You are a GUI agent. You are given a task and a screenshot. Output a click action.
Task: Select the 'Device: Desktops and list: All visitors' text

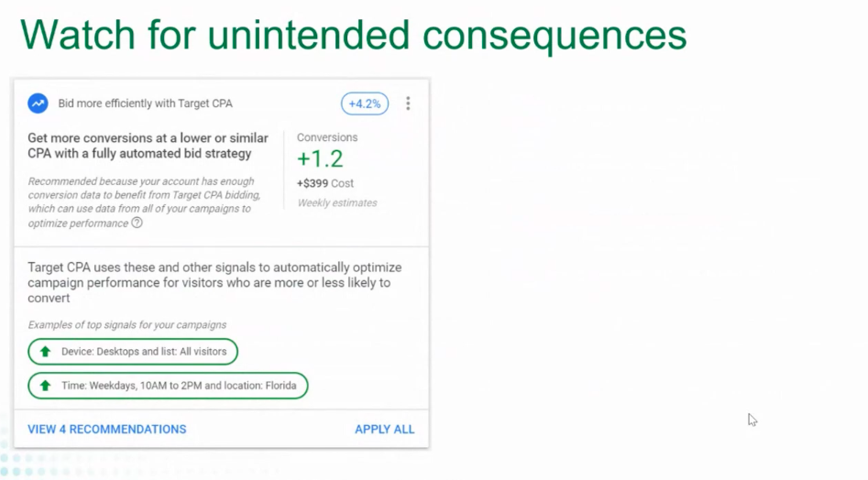[144, 352]
